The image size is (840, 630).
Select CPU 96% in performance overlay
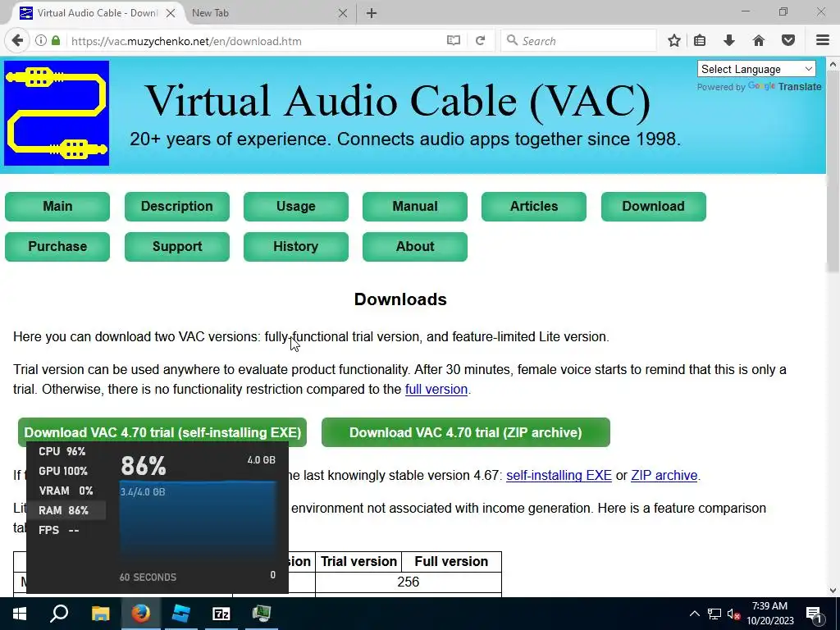[62, 452]
